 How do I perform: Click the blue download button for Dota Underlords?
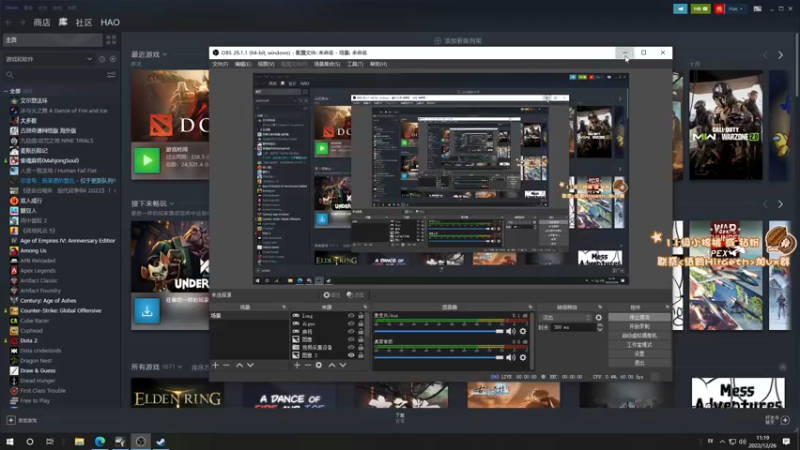[147, 311]
